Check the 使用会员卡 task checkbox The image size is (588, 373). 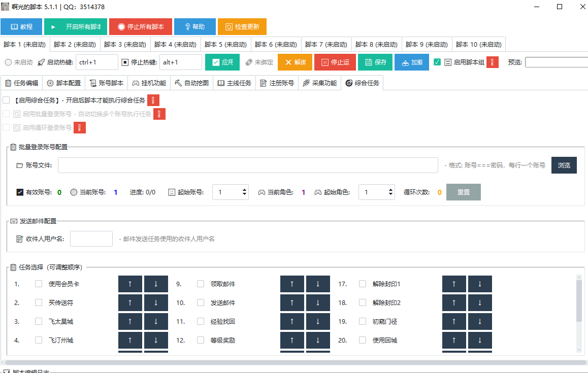(39, 284)
